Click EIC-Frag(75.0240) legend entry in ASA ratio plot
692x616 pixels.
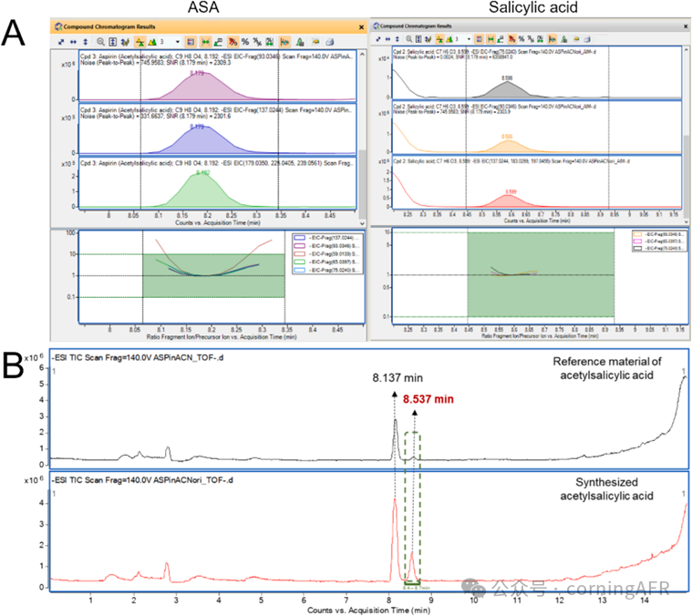(327, 270)
